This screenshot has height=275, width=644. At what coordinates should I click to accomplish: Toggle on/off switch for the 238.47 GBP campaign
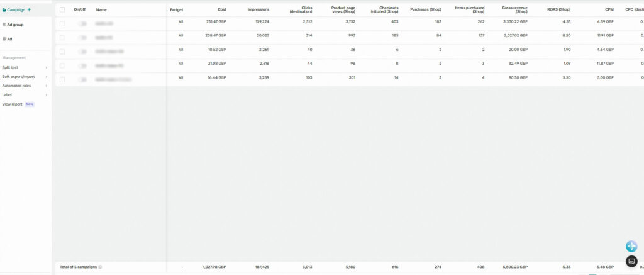coord(82,38)
